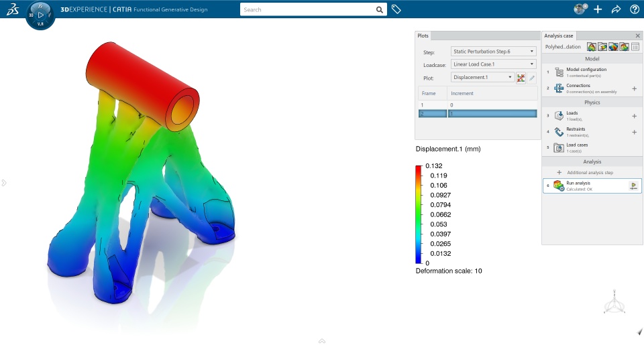Open the Plot dropdown Displacement.1
Viewport: 644px width, 345px height.
point(482,77)
